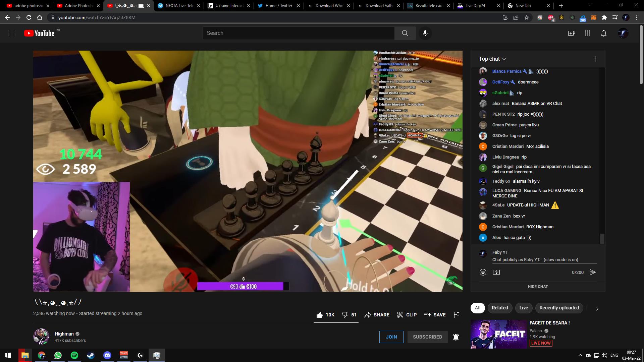Open Spotify from the Windows taskbar
This screenshot has width=644, height=362.
coord(74,355)
